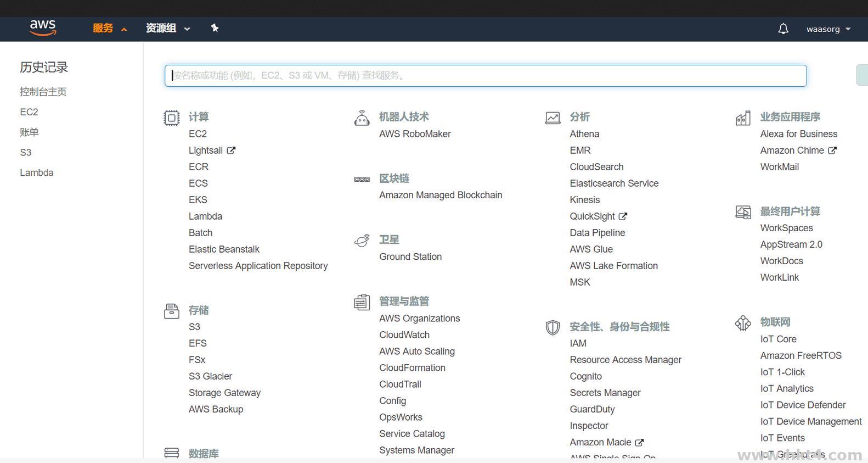Image resolution: width=868 pixels, height=463 pixels.
Task: Click the 卫星 satellite planet icon
Action: tap(362, 241)
